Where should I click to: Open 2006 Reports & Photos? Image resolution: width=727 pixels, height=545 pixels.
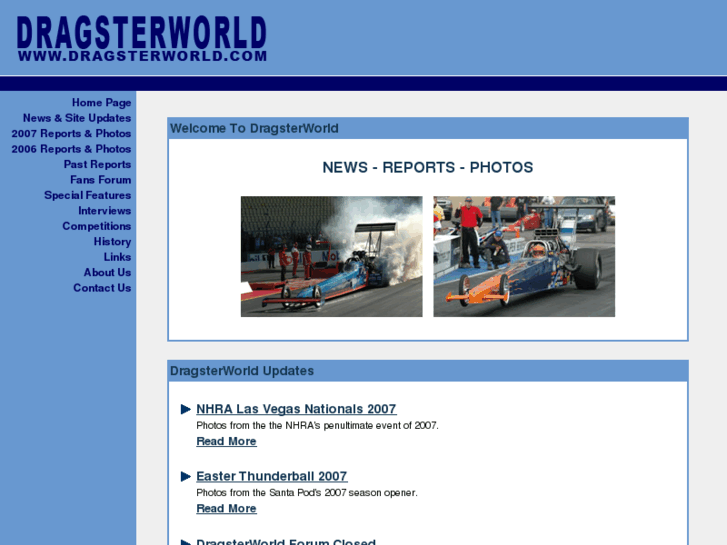71,149
